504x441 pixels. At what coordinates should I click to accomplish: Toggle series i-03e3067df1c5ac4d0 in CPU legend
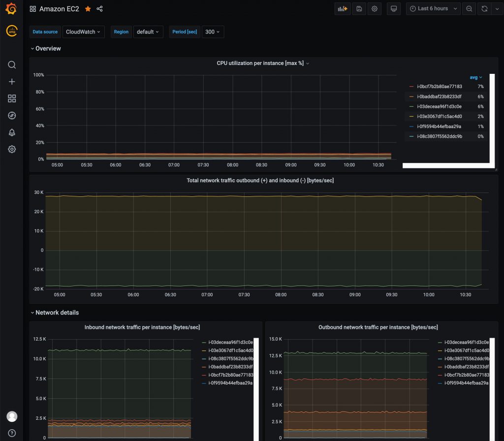click(440, 116)
